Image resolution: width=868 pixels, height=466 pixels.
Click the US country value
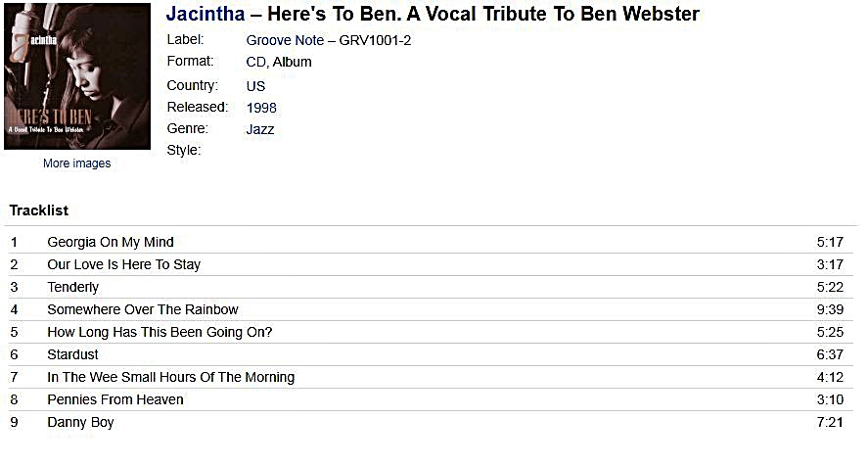(255, 86)
